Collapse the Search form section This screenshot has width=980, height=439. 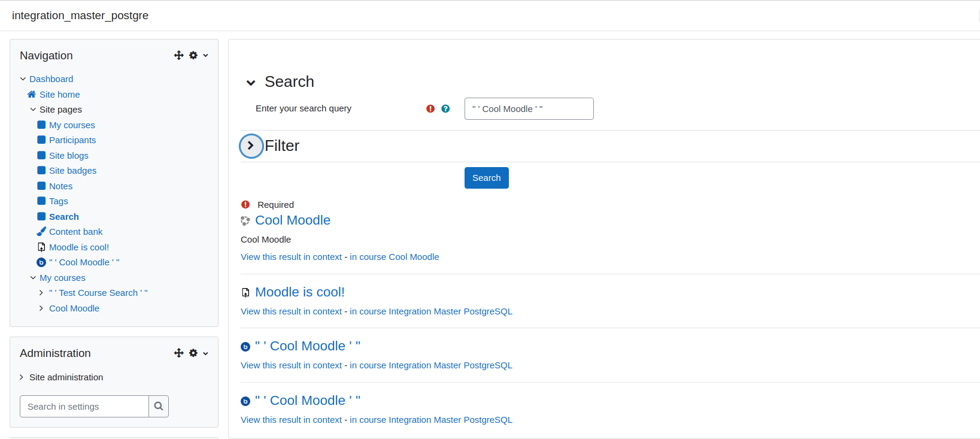point(251,83)
